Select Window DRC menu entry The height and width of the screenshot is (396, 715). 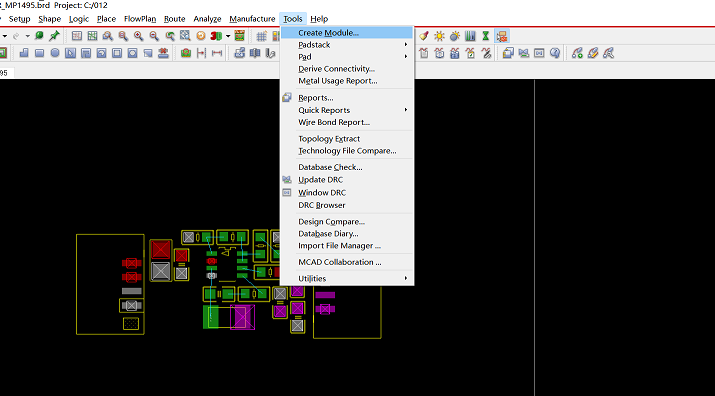pyautogui.click(x=347, y=193)
